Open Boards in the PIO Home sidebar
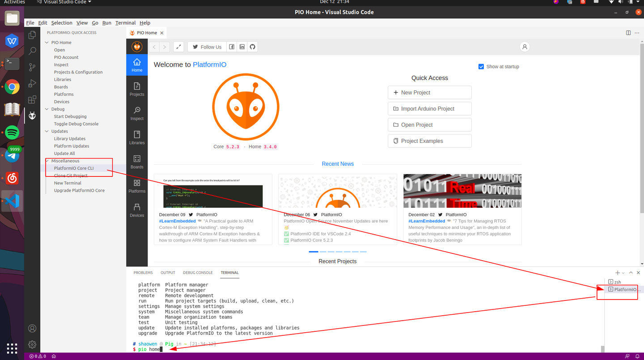The image size is (644, 360). pyautogui.click(x=137, y=162)
